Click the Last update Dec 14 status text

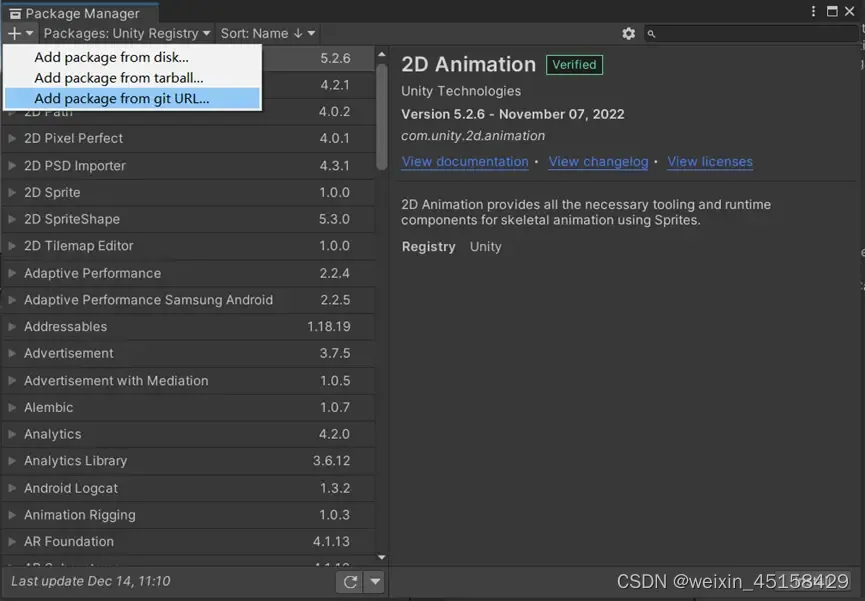(x=90, y=581)
